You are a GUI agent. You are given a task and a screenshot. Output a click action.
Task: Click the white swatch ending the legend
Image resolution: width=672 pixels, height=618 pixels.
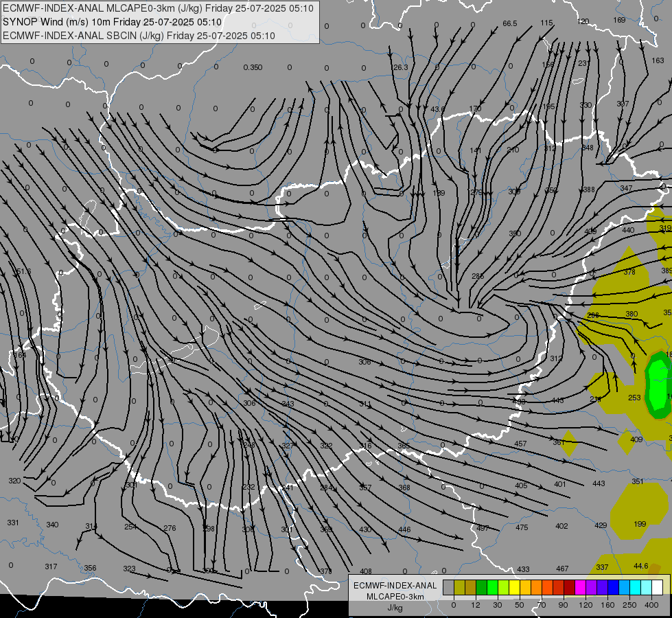tap(657, 588)
